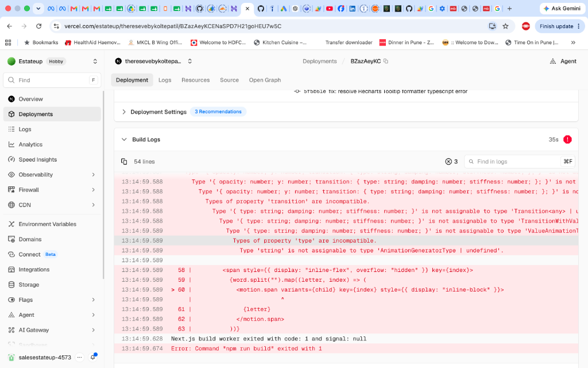Viewport: 588px width, 368px height.
Task: Expand the Deployment Settings section
Action: pyautogui.click(x=124, y=112)
